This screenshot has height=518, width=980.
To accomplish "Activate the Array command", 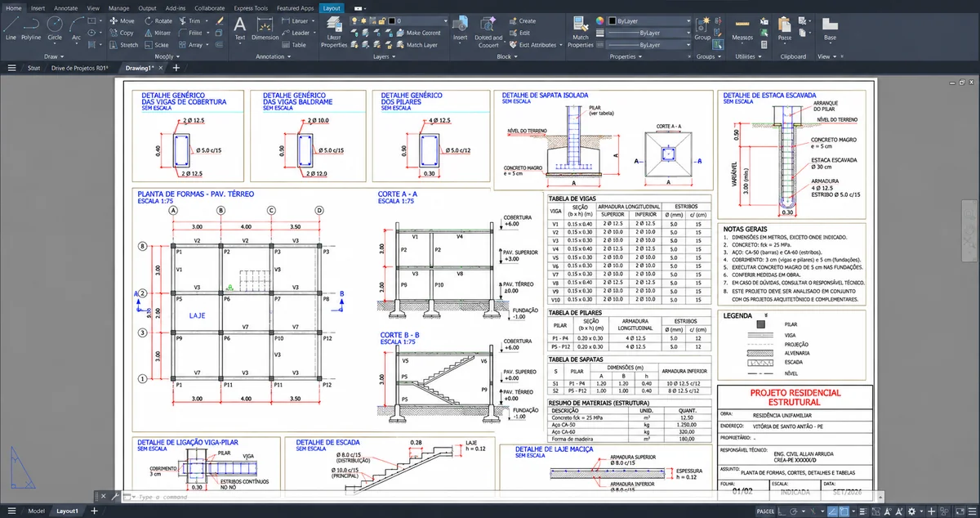I will pyautogui.click(x=189, y=45).
